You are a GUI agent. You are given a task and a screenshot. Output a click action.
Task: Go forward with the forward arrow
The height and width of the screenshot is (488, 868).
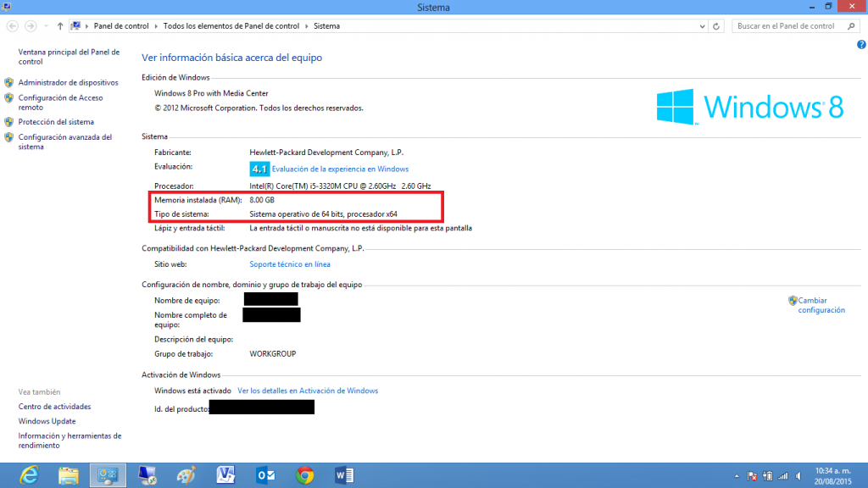tap(31, 26)
